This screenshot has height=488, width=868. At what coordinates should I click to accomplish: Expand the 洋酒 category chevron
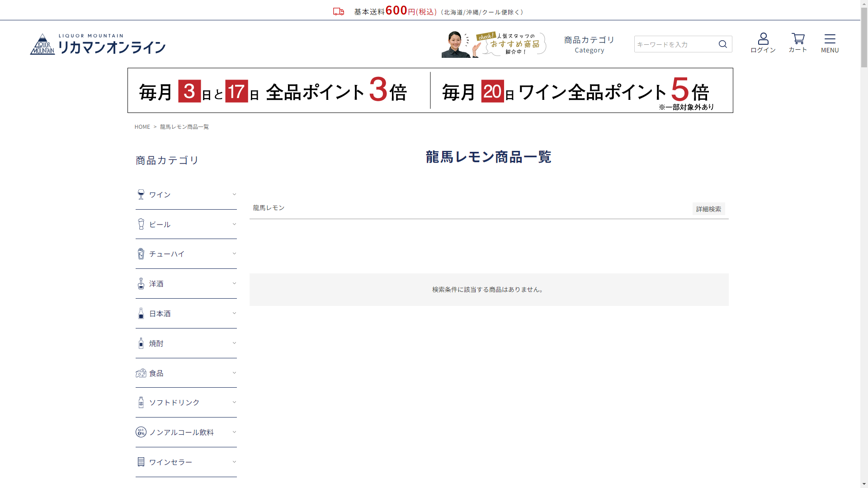[234, 283]
